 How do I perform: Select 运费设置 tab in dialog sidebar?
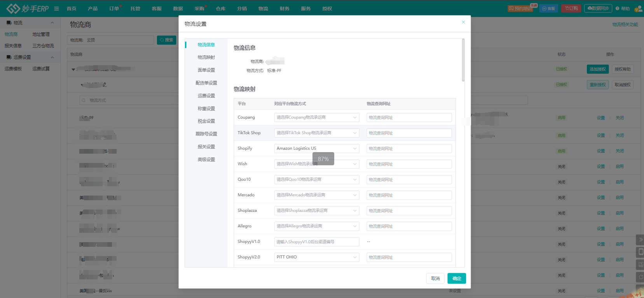[x=206, y=96]
